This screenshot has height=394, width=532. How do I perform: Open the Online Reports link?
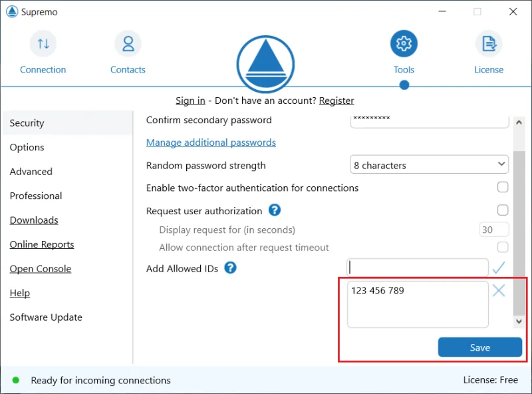[x=42, y=244]
